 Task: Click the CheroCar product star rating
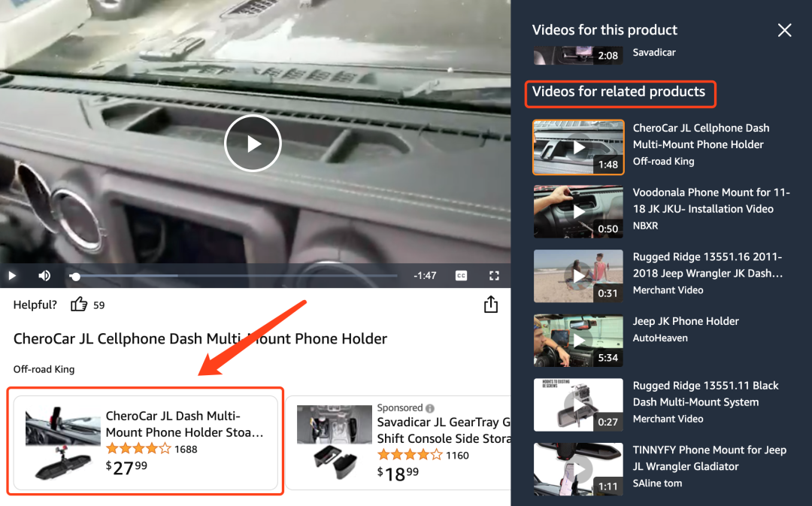point(138,449)
